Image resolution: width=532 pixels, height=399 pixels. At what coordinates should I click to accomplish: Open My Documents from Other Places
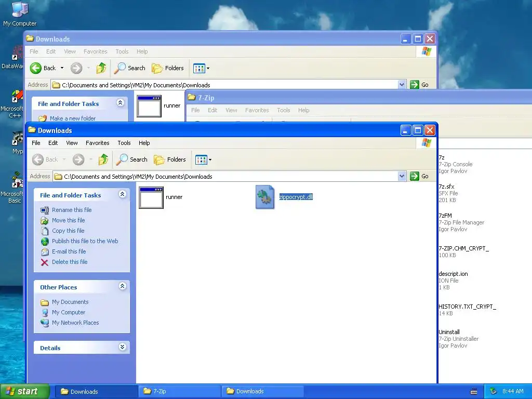tap(70, 302)
